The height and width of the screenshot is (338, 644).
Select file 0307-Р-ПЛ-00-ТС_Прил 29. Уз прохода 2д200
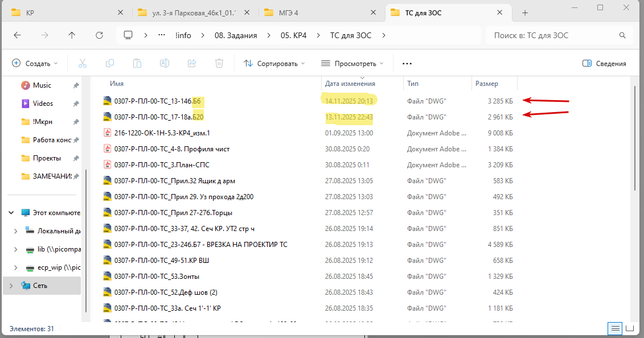click(183, 197)
